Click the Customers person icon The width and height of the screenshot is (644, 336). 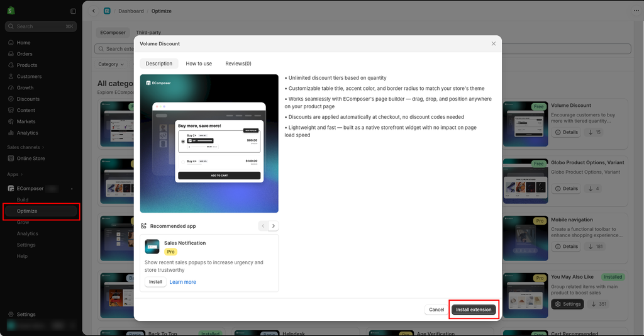coord(11,76)
